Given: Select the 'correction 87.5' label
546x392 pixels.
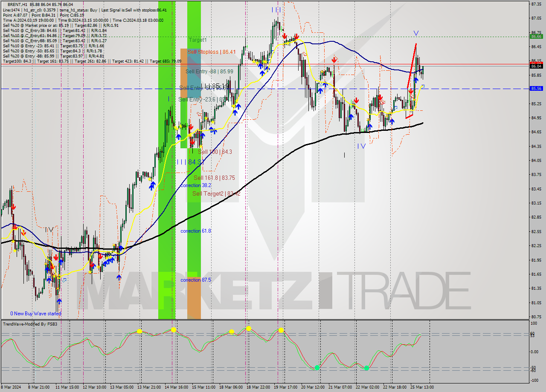Looking at the screenshot, I should [x=195, y=280].
